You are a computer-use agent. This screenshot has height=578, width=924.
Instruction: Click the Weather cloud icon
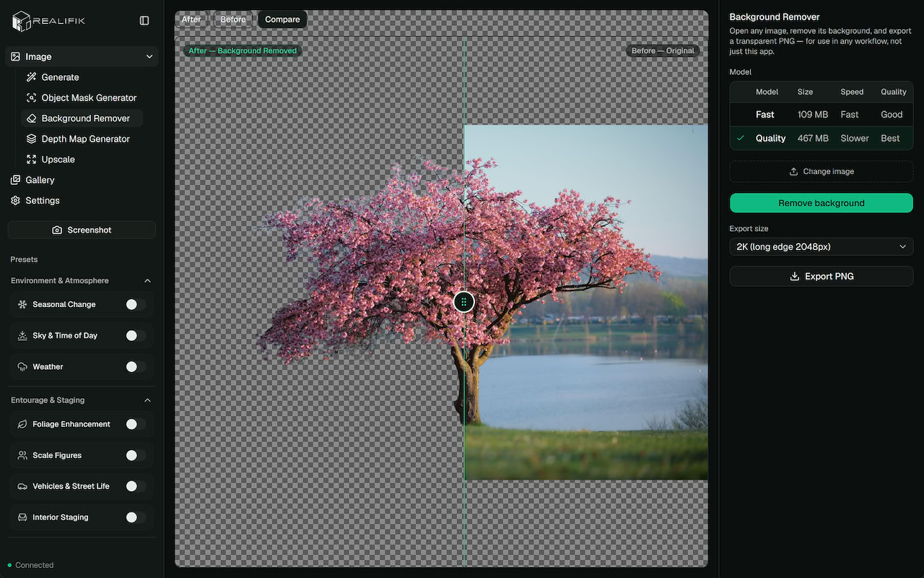(22, 367)
